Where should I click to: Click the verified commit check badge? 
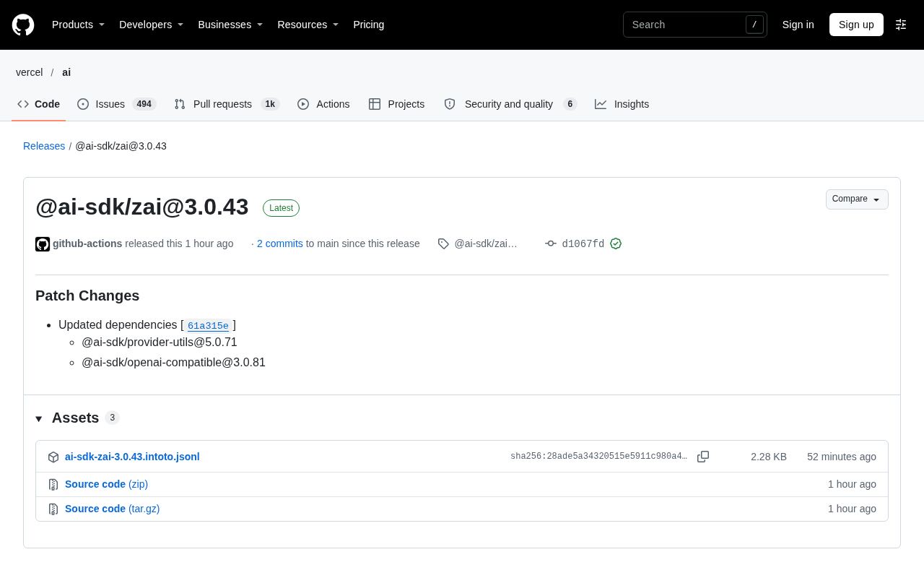coord(616,243)
